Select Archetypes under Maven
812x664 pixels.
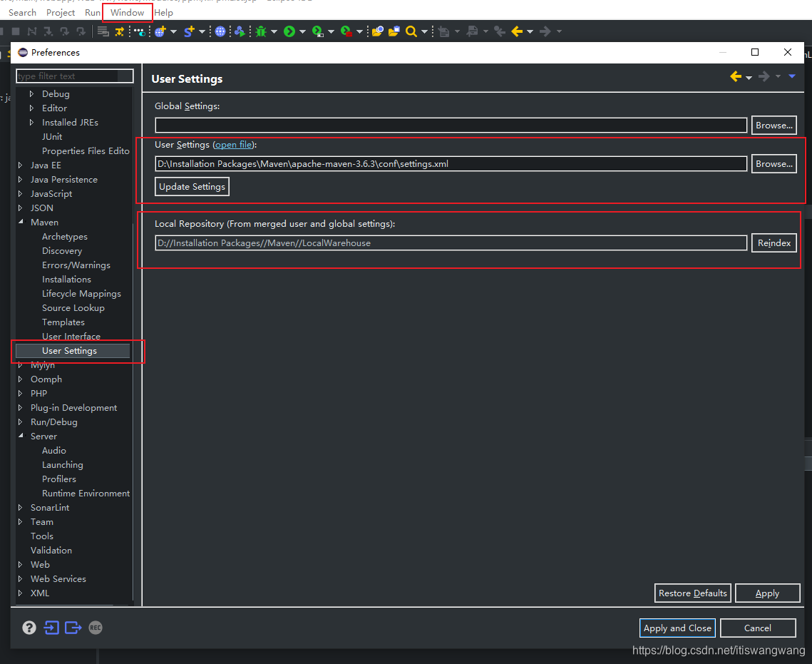click(65, 236)
